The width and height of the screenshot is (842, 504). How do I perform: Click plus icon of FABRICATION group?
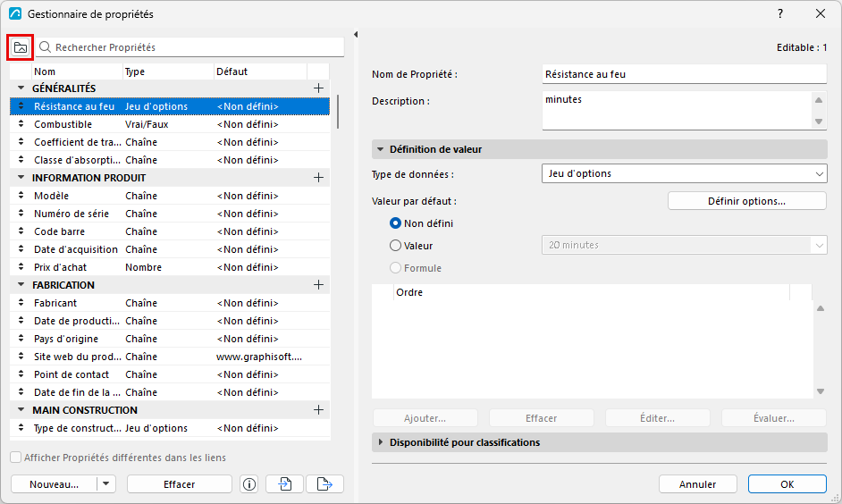click(318, 285)
